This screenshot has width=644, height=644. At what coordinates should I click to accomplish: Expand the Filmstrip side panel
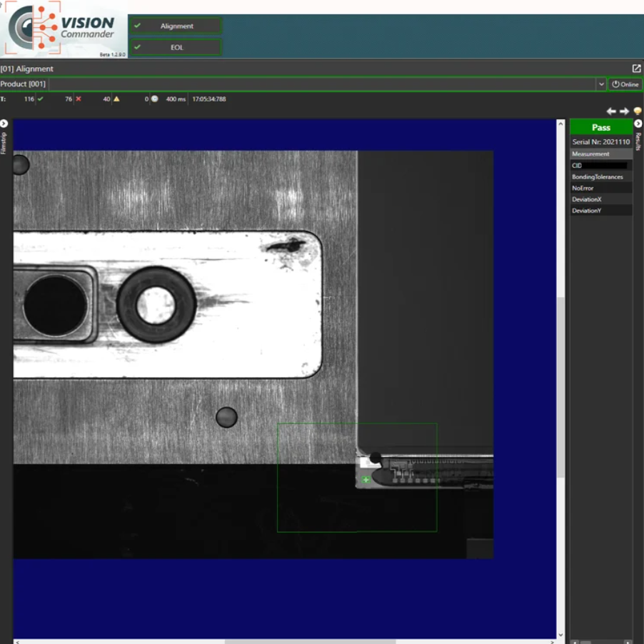4,124
